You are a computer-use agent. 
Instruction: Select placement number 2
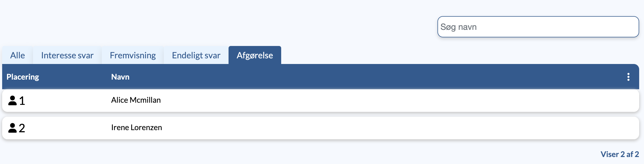pyautogui.click(x=22, y=128)
